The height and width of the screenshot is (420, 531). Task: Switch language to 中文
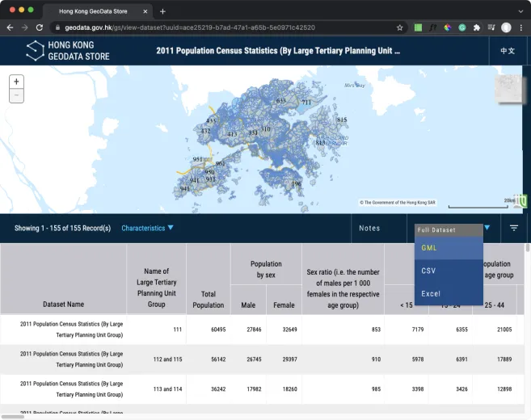(508, 50)
